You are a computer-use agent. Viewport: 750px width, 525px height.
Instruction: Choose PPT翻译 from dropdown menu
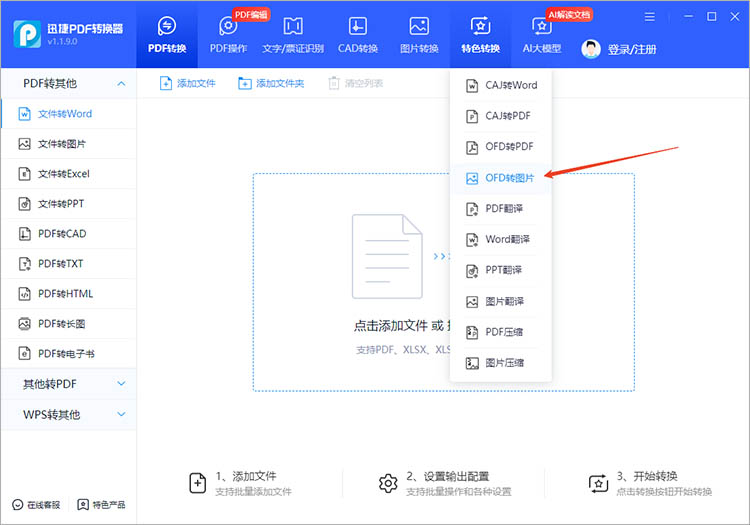(501, 271)
